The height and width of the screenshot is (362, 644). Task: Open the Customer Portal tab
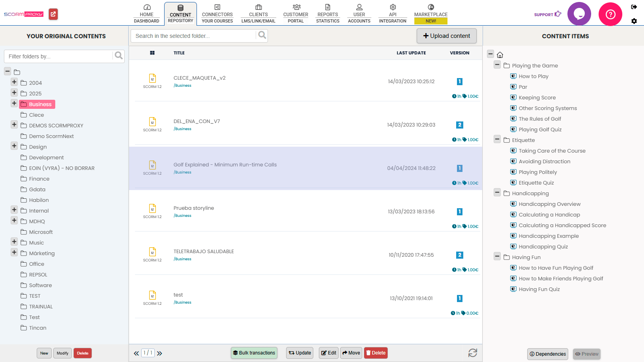[x=296, y=14]
